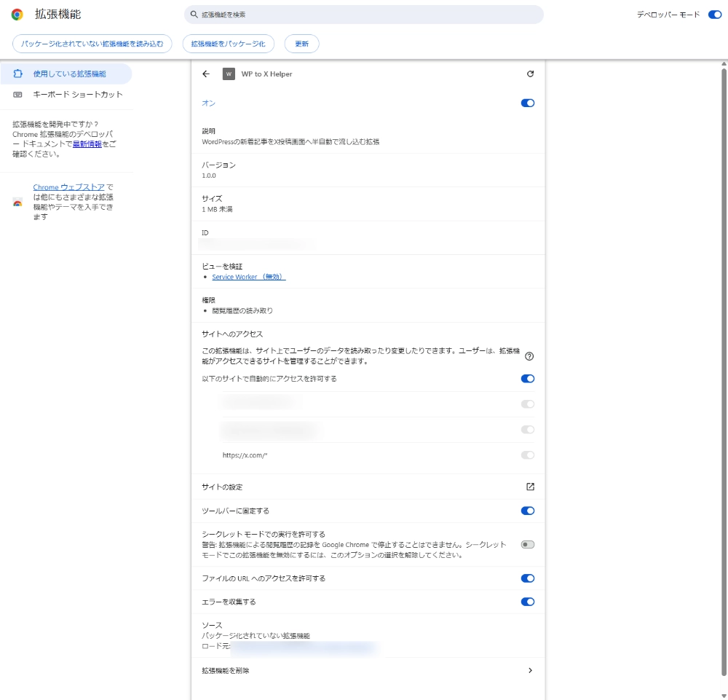728x700 pixels.
Task: Open キーボード ショートカット sidebar item
Action: pyautogui.click(x=77, y=94)
